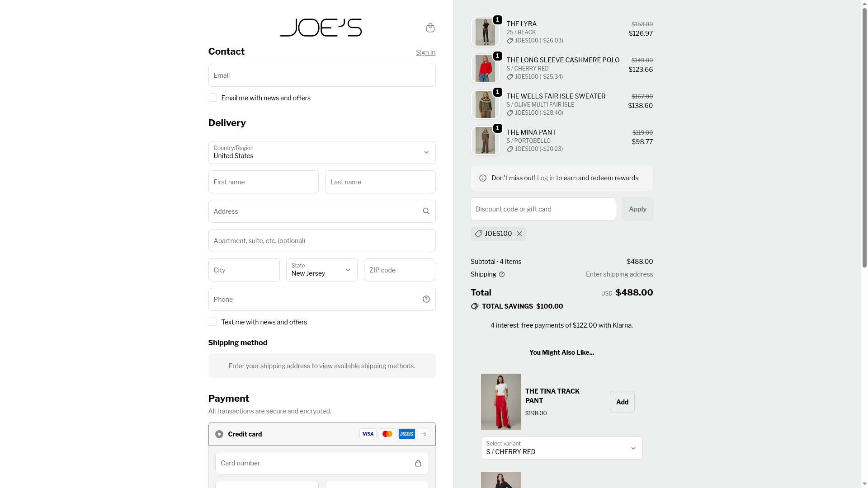Click the Phone input field
The height and width of the screenshot is (488, 868).
click(322, 299)
